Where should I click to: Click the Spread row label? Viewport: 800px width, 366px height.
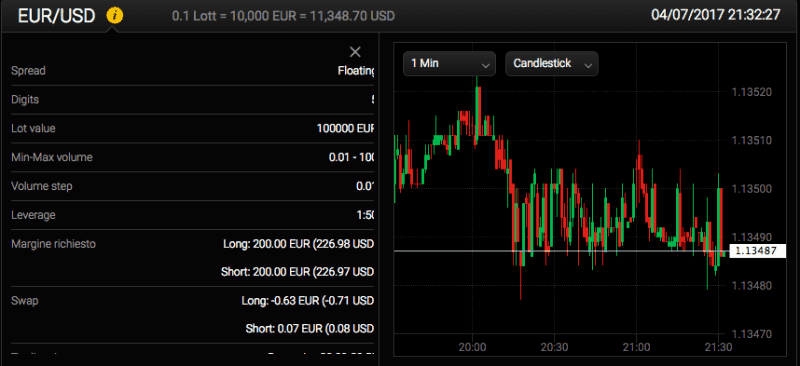pyautogui.click(x=28, y=71)
